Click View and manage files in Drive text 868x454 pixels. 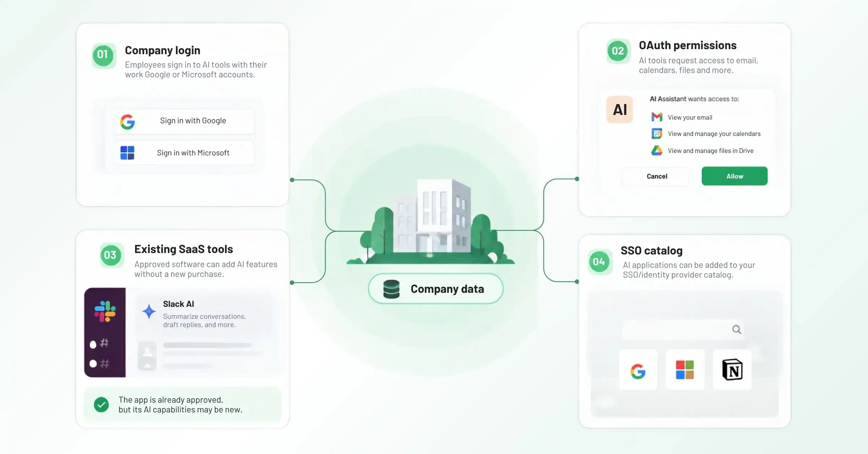711,151
